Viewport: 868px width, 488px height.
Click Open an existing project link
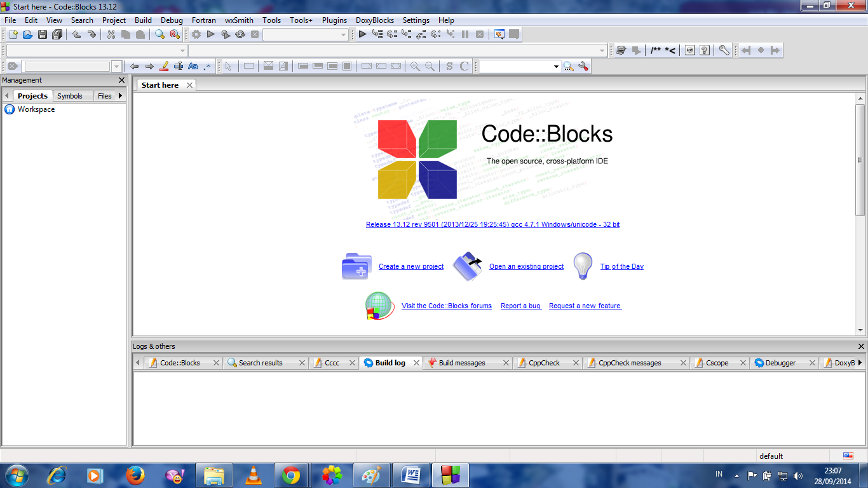click(x=526, y=267)
